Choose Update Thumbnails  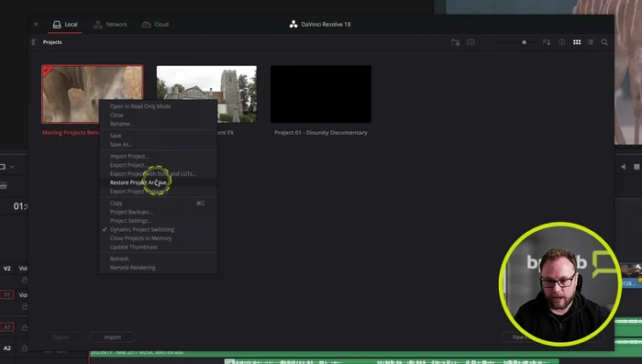click(134, 247)
